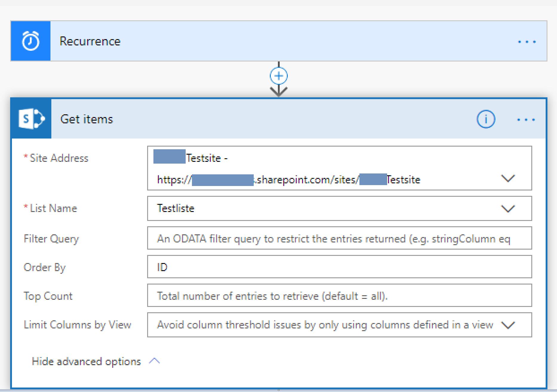Expand the Recurrence card via its title

coord(90,41)
